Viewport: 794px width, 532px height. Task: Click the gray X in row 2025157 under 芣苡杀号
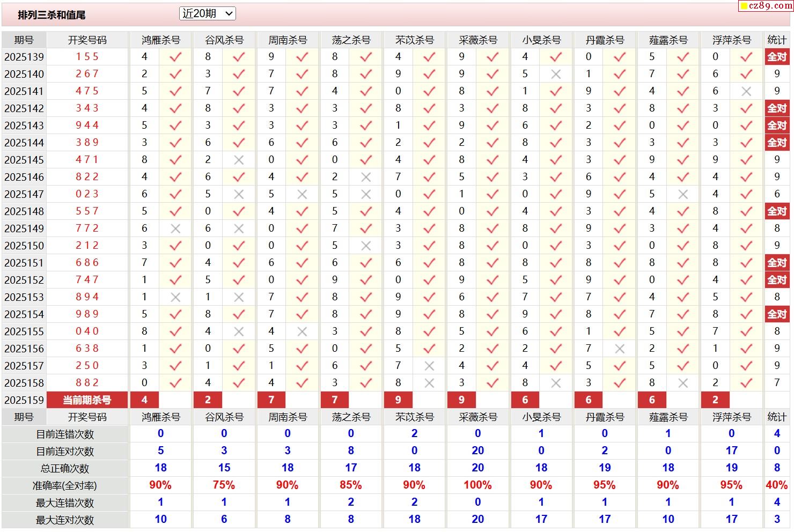click(x=429, y=366)
